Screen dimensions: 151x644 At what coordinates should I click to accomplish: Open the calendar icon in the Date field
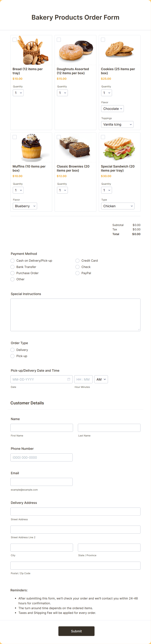[69, 379]
